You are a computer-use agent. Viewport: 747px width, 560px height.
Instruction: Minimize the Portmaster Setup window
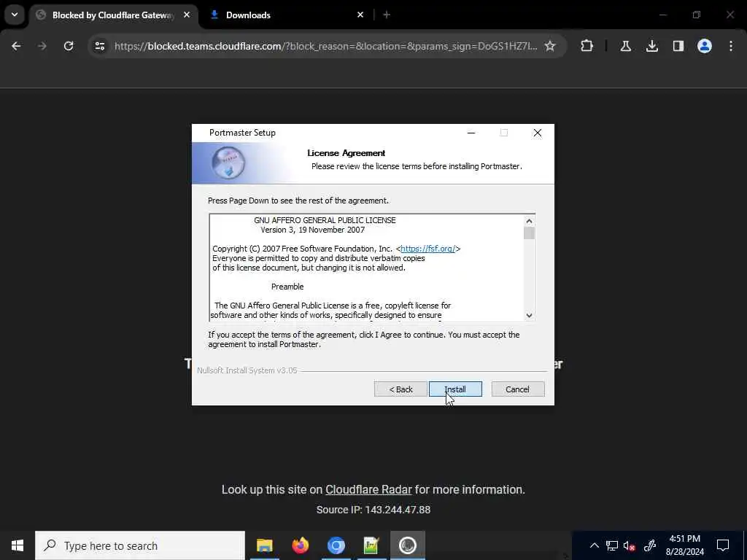pos(471,133)
